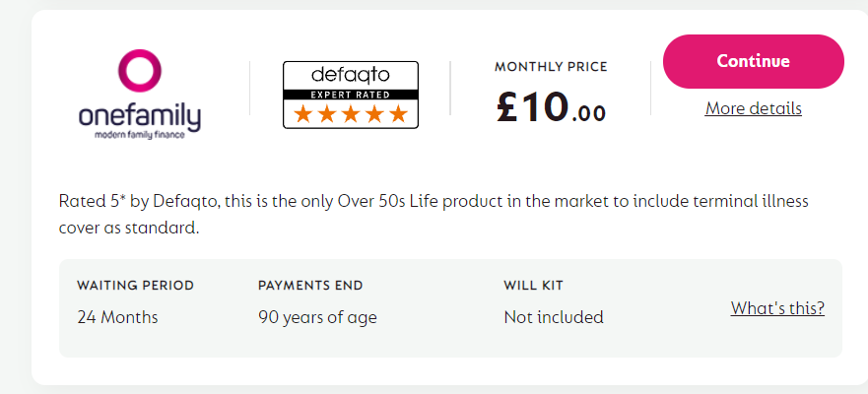868x394 pixels.
Task: Click the Payments End heading
Action: tap(310, 286)
